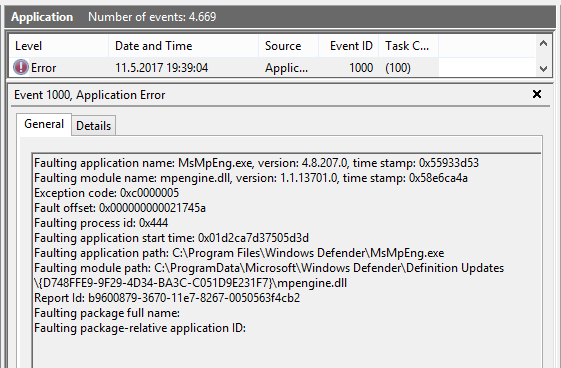The image size is (561, 368).
Task: Click the 1000 Event ID cell
Action: pos(361,68)
